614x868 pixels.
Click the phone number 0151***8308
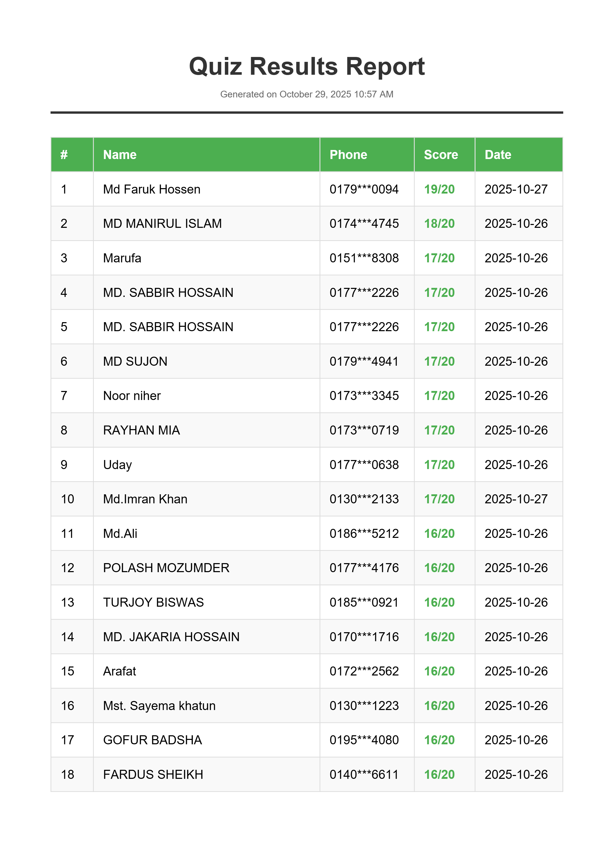[364, 258]
